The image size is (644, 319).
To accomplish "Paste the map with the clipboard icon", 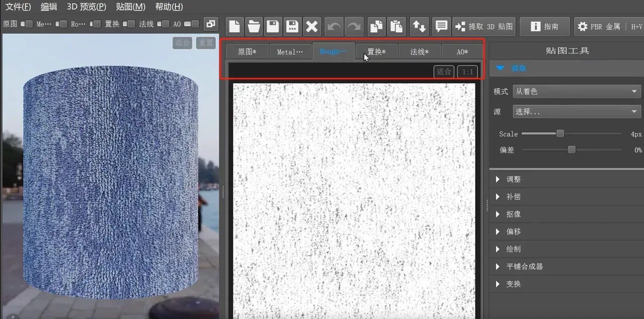I will [396, 26].
